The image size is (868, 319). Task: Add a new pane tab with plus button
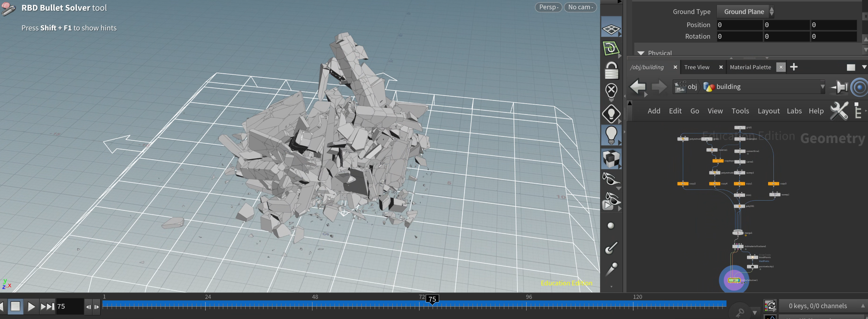pyautogui.click(x=794, y=67)
